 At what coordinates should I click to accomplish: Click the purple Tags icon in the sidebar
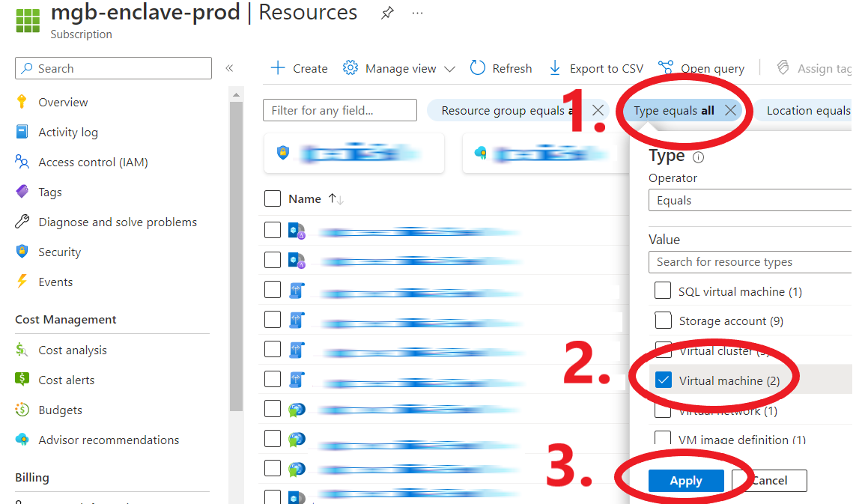click(x=22, y=192)
